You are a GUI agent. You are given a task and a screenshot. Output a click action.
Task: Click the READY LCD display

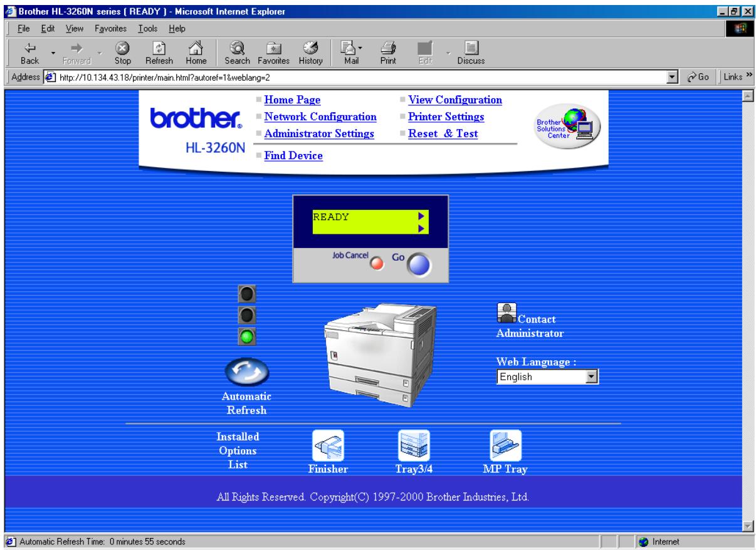point(370,222)
